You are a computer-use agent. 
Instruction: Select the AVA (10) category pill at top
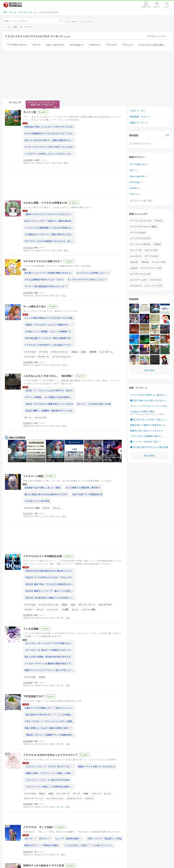(36, 45)
